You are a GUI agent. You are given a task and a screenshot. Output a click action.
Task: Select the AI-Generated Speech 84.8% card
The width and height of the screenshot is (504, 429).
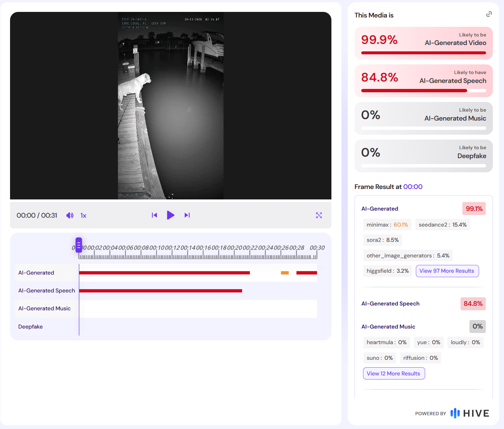[x=424, y=81]
